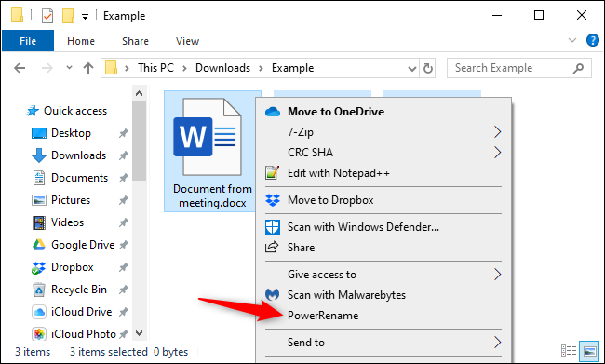
Task: Click This PC in the address bar
Action: pos(155,68)
